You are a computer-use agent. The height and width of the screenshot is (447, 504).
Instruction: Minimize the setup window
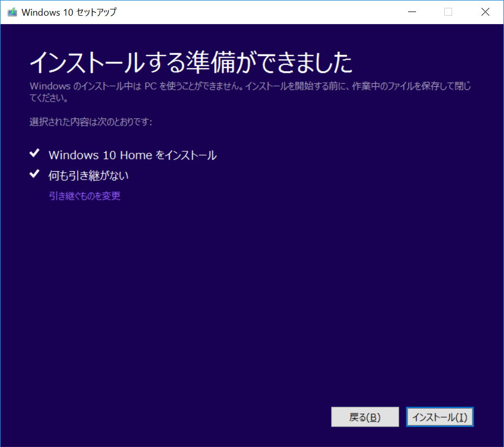412,12
